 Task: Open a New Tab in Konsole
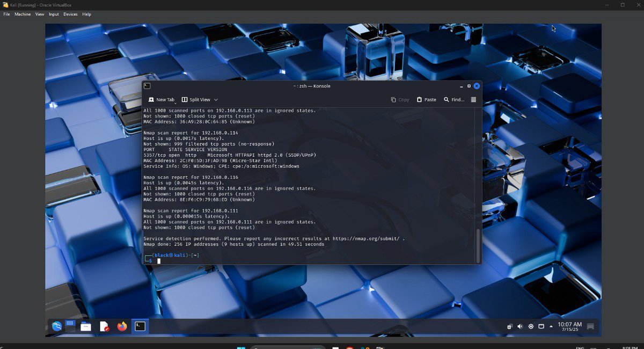160,99
